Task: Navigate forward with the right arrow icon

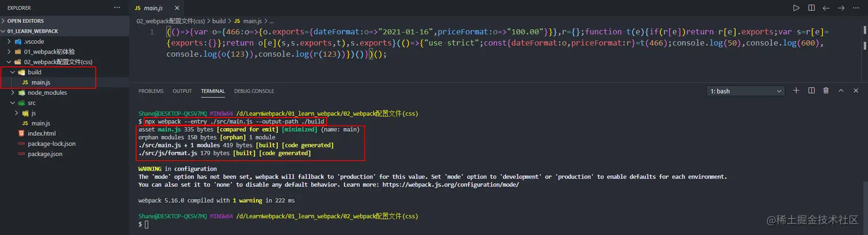Action: [x=841, y=8]
